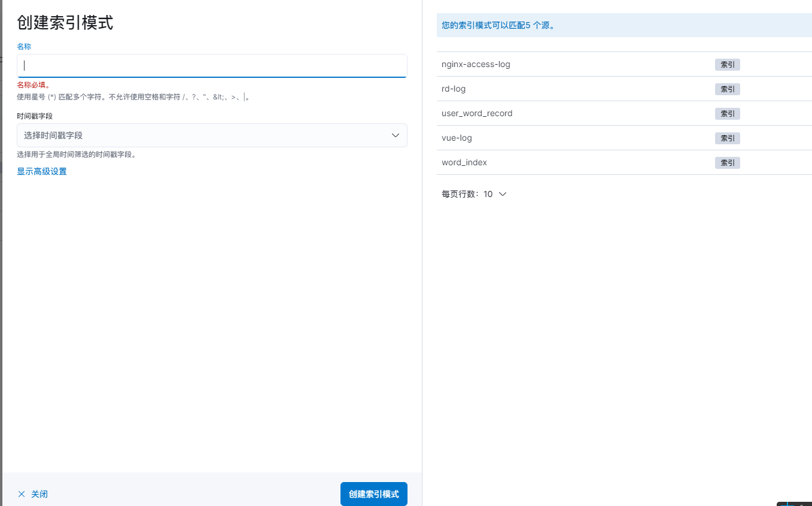
Task: Click the 显示高级设置 link
Action: [x=42, y=172]
